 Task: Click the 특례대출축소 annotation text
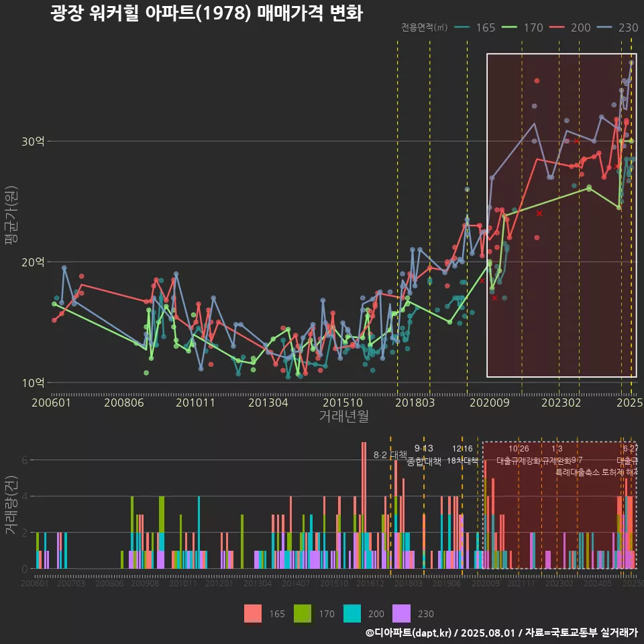pos(577,472)
